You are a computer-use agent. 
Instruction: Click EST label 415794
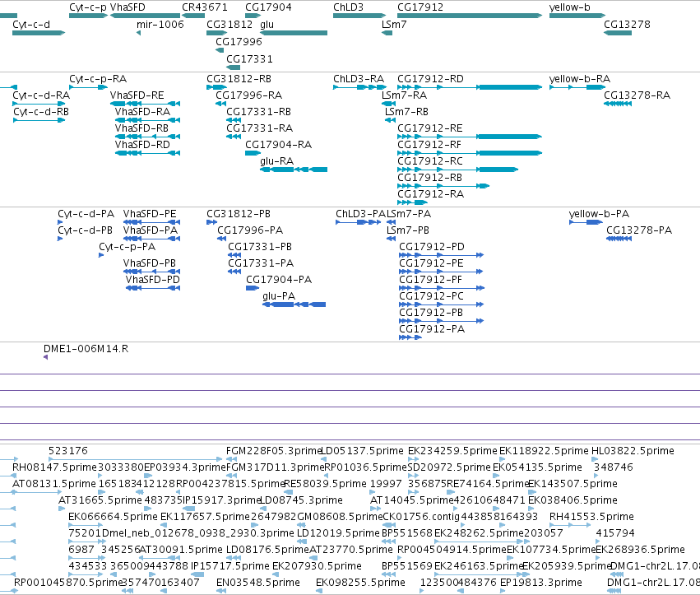coord(615,533)
